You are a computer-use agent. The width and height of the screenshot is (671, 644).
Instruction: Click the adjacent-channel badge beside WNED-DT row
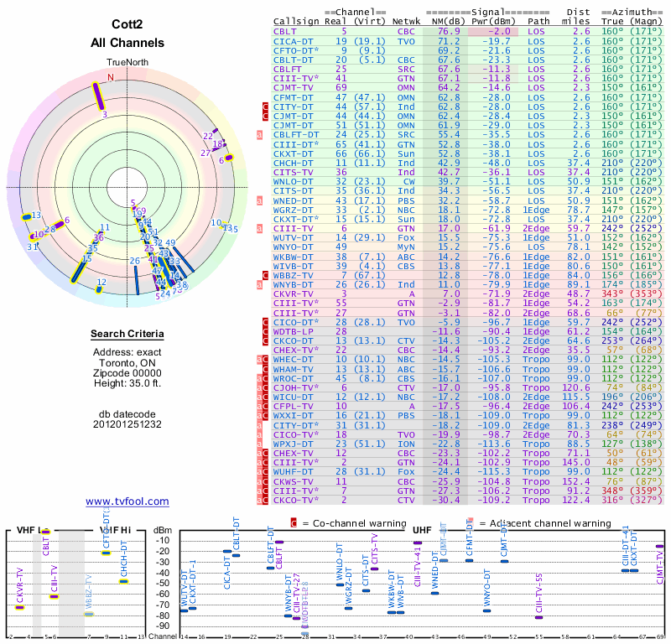pyautogui.click(x=259, y=200)
